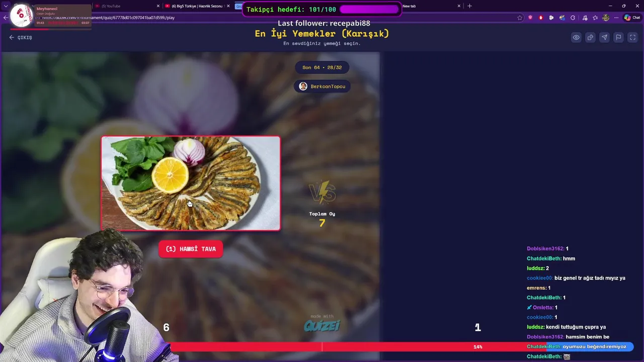Click the dice randomize icon

coord(590,37)
